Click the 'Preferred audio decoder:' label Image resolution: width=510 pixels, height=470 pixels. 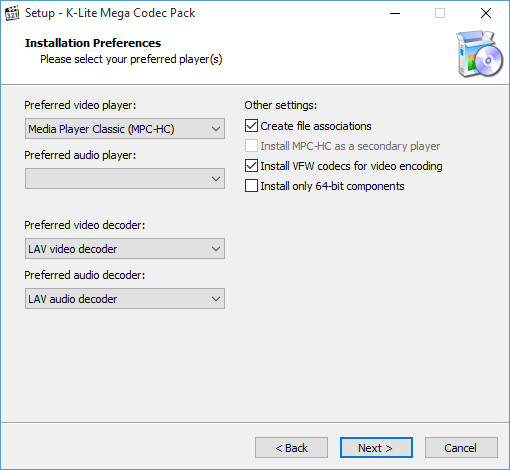tap(85, 275)
